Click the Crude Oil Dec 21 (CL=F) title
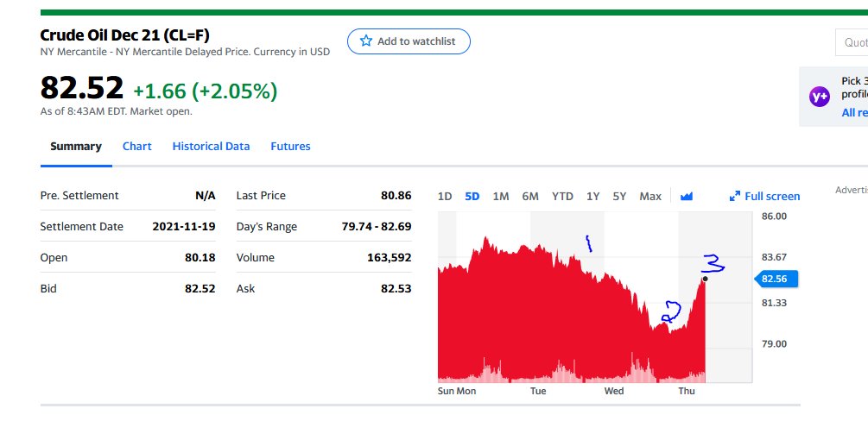This screenshot has height=421, width=868. 125,36
